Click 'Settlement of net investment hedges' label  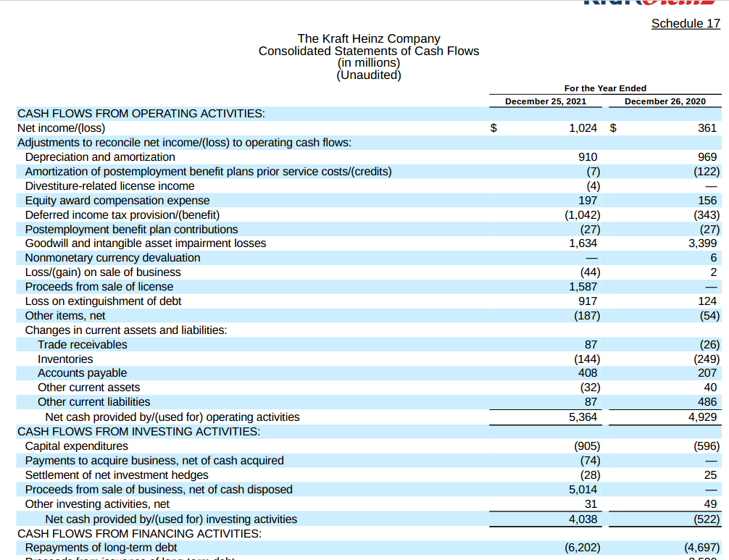coord(117,475)
